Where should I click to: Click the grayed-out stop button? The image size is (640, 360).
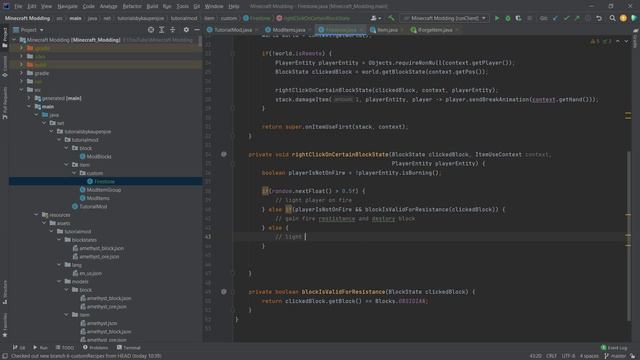coord(529,18)
